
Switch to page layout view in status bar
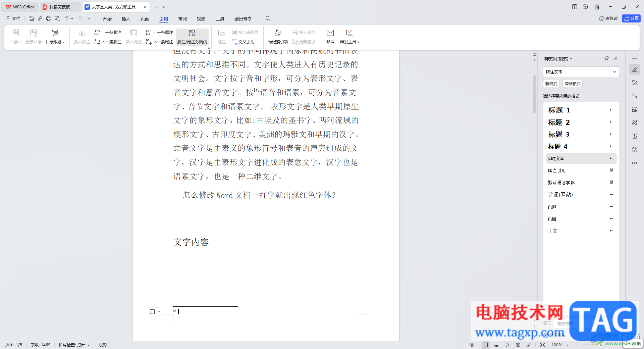coord(486,345)
